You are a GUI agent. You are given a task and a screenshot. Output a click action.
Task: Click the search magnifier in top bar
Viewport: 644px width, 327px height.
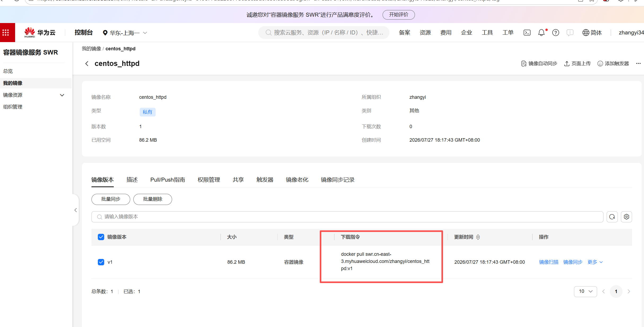pyautogui.click(x=268, y=33)
